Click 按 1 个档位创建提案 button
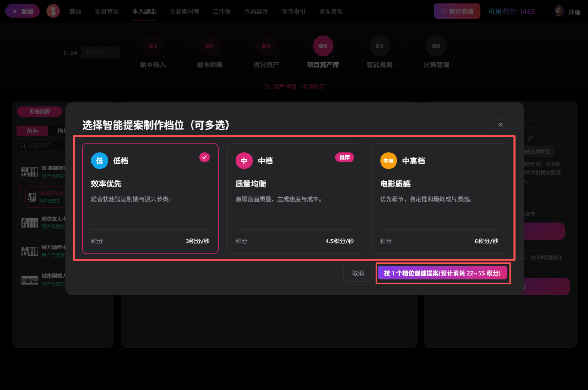 coord(443,273)
